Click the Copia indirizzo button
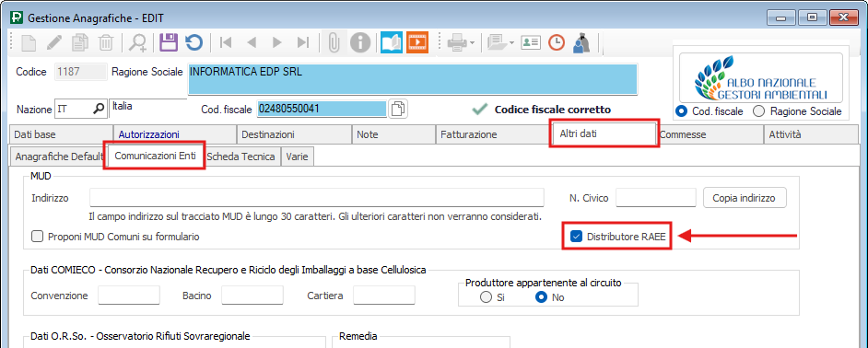This screenshot has height=348, width=868. 745,198
